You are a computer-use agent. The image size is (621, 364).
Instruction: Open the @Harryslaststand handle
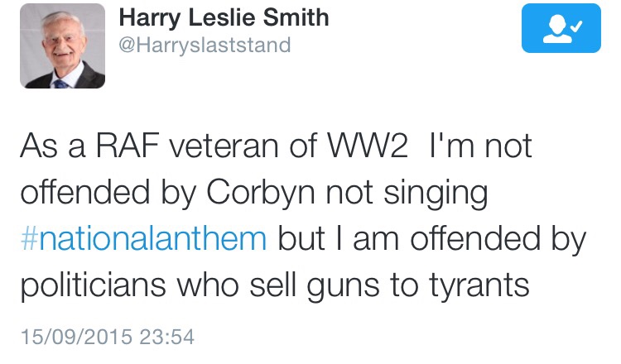pos(205,45)
